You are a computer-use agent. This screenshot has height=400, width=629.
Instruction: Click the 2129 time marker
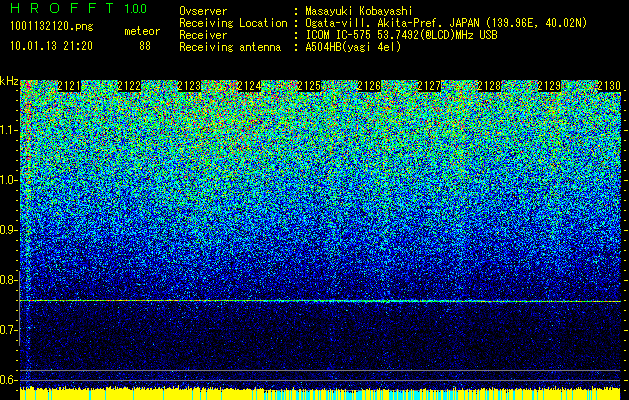[549, 86]
